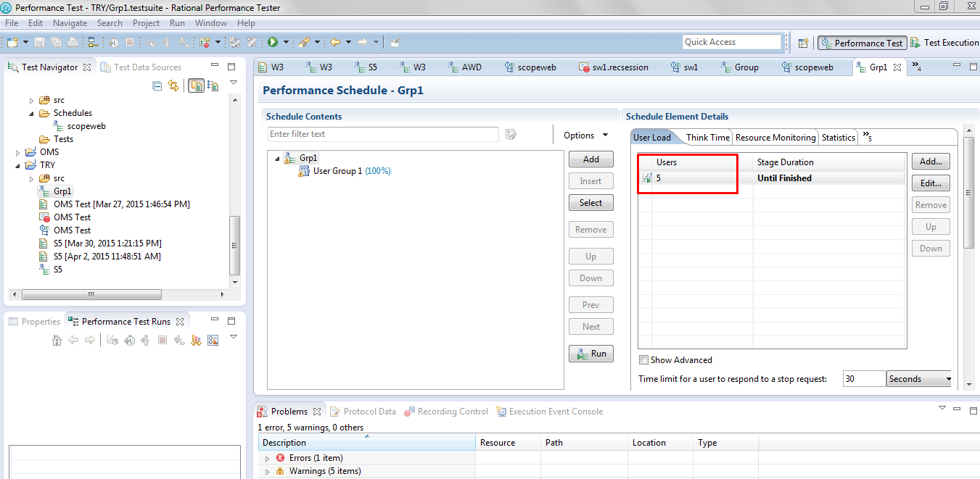Click the Add button in Schedule Contents

click(591, 159)
